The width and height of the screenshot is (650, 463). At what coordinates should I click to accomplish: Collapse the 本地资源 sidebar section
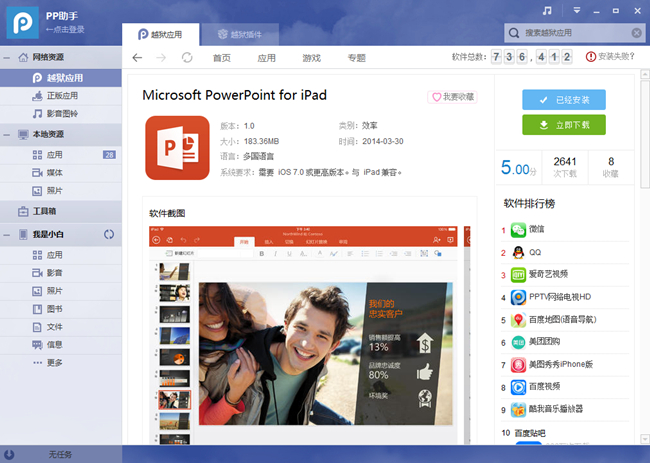pyautogui.click(x=9, y=134)
